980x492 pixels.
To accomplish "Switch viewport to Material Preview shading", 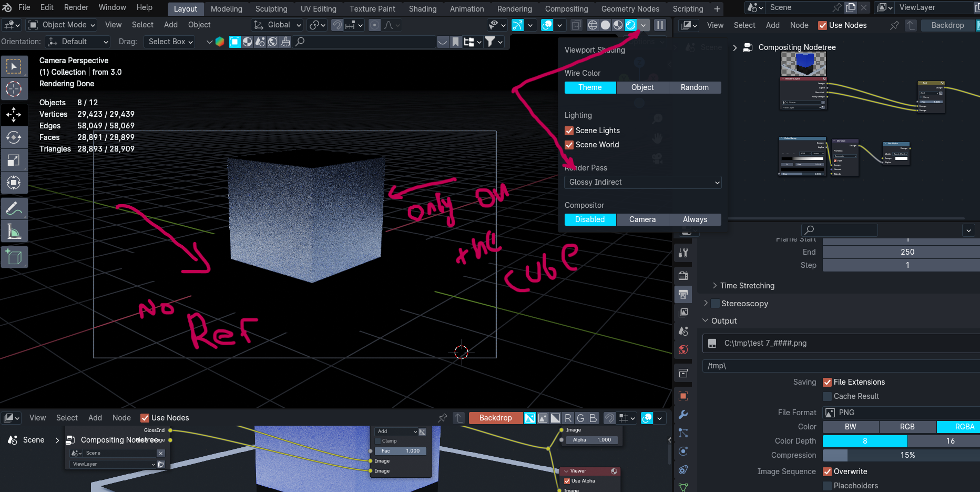I will (x=618, y=25).
